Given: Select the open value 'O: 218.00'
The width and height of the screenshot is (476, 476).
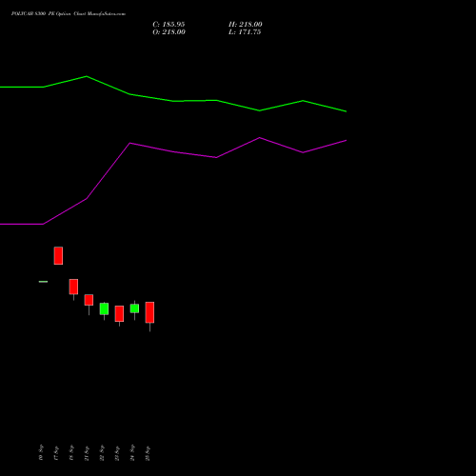Looking at the screenshot, I should (x=169, y=32).
